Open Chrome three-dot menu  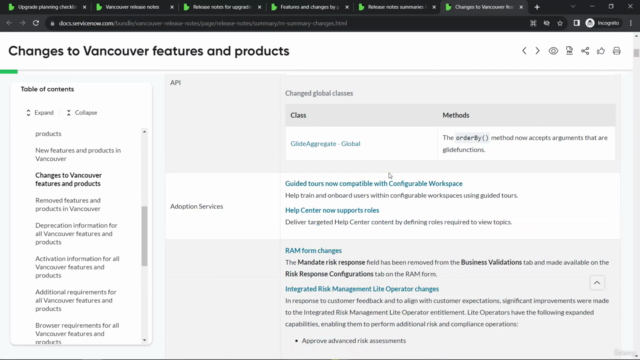click(x=631, y=23)
